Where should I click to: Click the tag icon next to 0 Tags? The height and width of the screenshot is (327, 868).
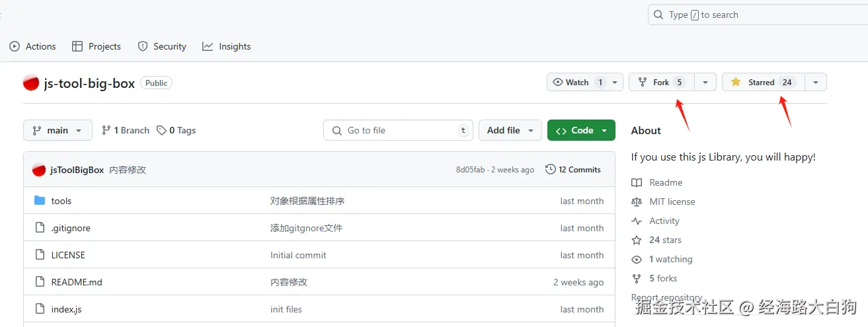(x=161, y=130)
